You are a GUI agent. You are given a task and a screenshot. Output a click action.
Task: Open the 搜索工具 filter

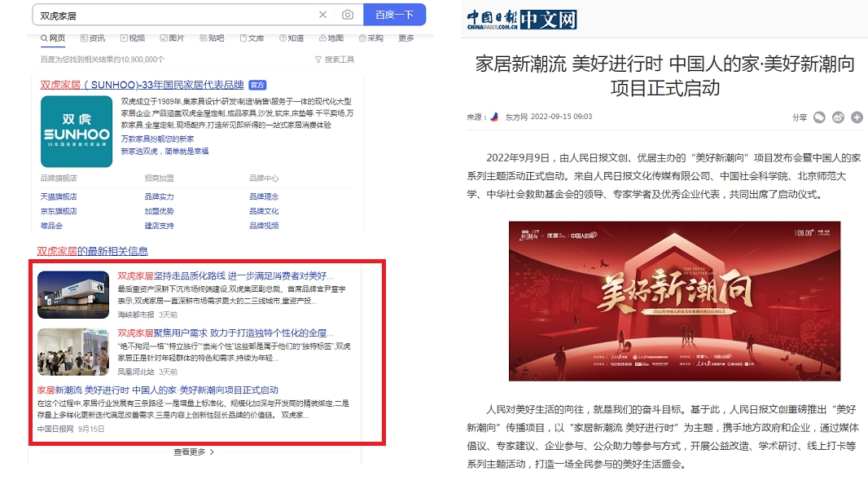pyautogui.click(x=335, y=59)
